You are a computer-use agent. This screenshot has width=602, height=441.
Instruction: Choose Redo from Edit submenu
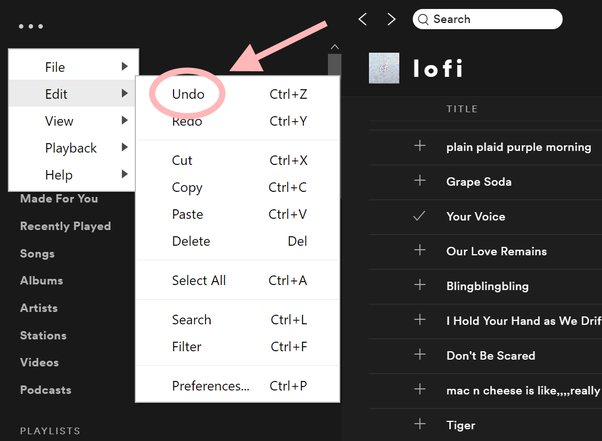click(238, 121)
